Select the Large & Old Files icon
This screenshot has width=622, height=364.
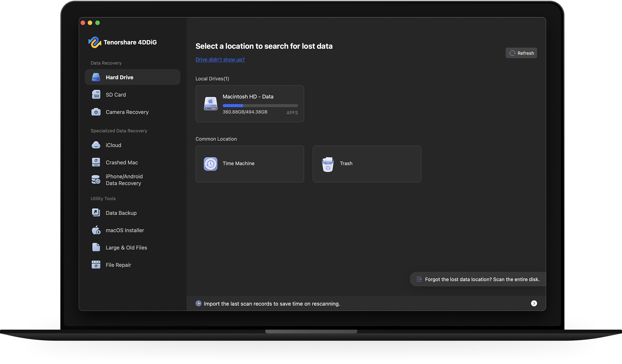[96, 248]
